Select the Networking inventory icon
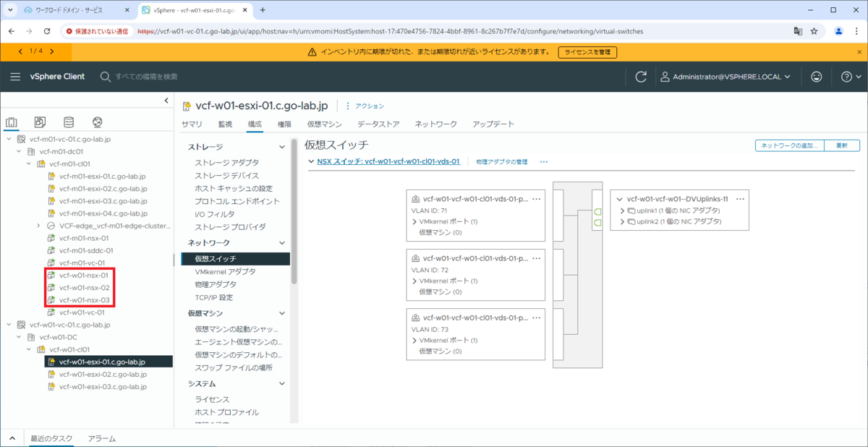868x447 pixels. coord(98,122)
